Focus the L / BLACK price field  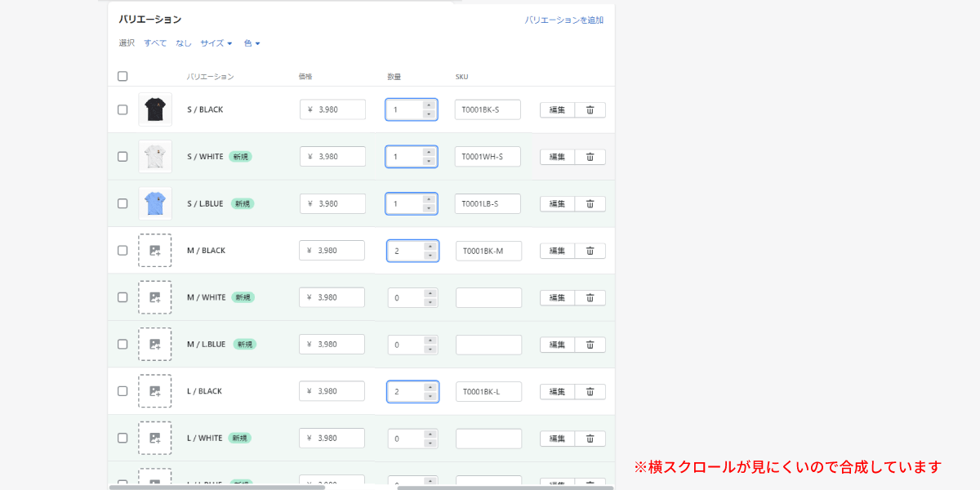[332, 391]
